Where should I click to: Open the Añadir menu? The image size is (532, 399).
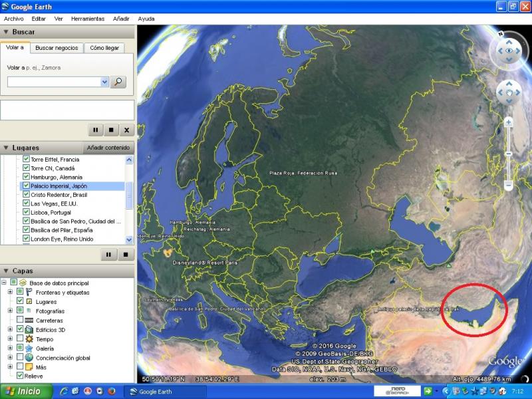[x=121, y=19]
